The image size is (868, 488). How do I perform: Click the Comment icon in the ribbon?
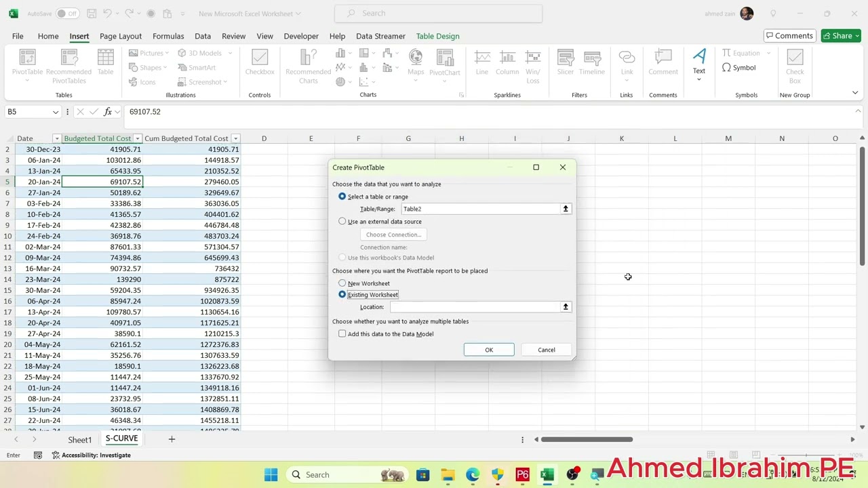(663, 62)
